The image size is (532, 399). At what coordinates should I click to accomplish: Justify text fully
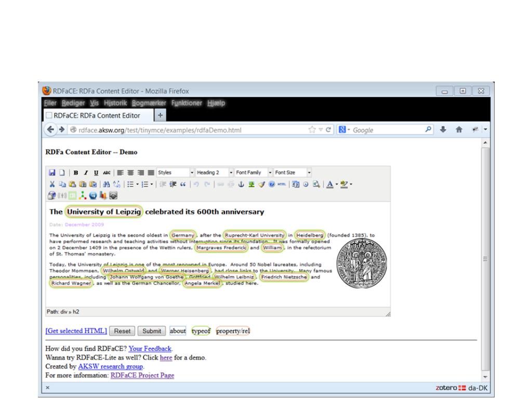(151, 172)
